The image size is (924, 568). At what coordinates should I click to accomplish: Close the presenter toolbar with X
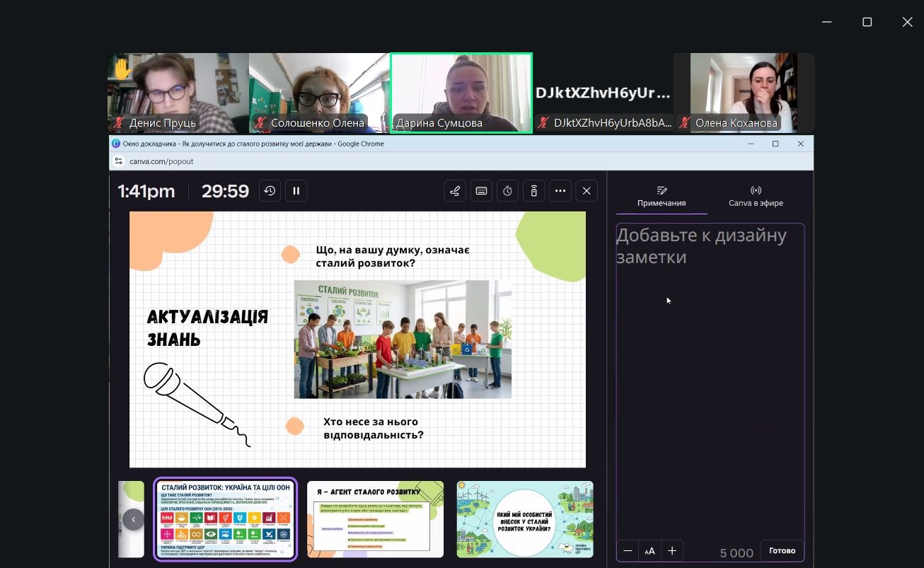pos(587,191)
